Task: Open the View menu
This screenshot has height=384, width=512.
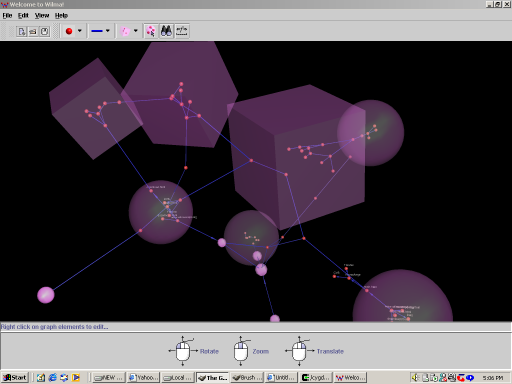Action: 42,15
